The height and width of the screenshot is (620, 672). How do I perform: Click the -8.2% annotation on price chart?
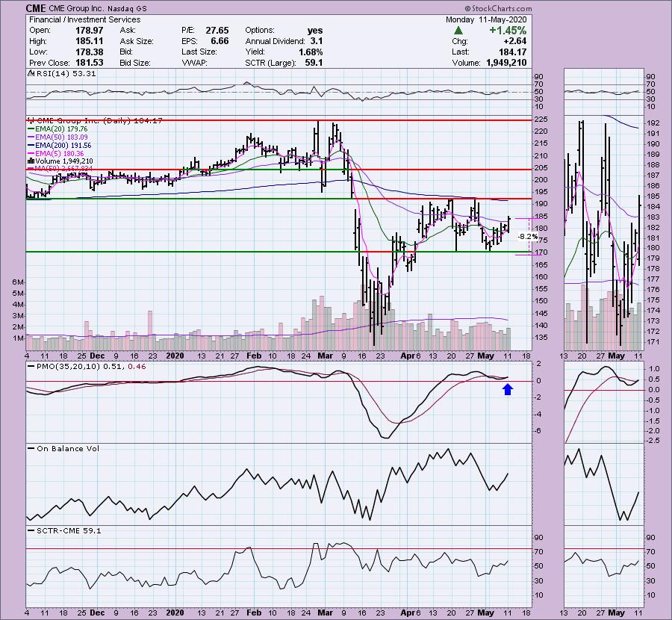(x=527, y=236)
